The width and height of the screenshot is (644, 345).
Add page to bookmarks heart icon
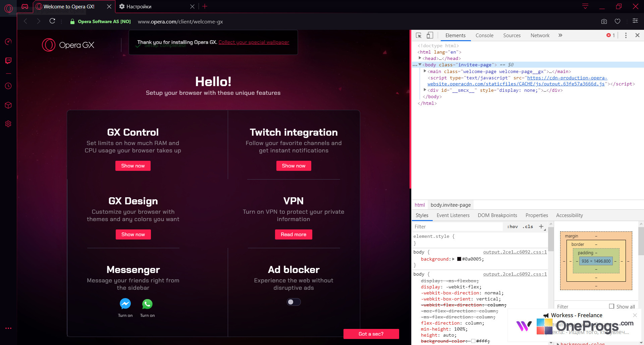tap(618, 21)
